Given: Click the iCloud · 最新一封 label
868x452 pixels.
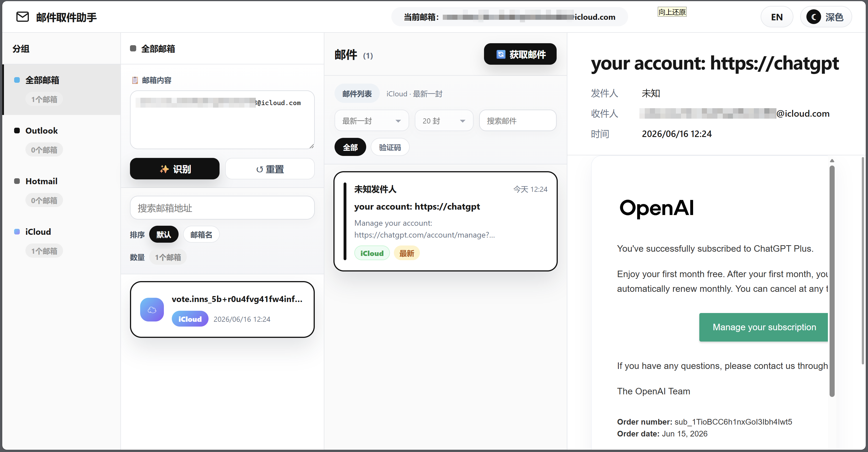Looking at the screenshot, I should point(414,94).
